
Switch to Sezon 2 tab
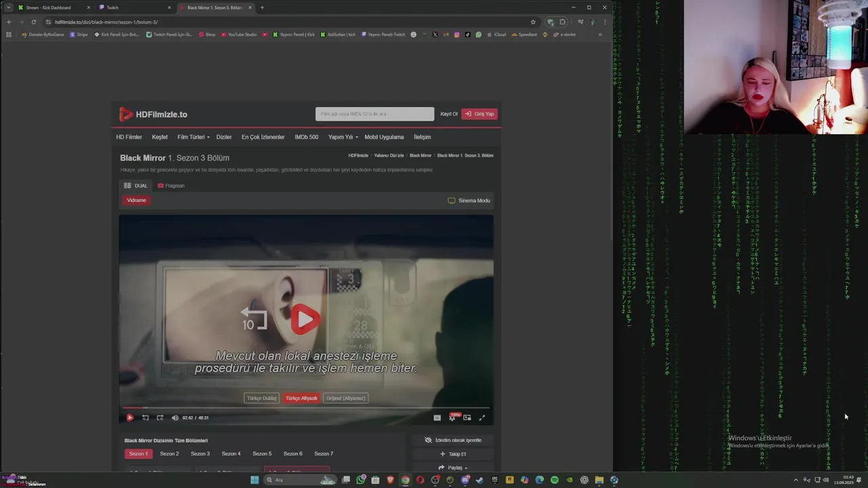170,453
